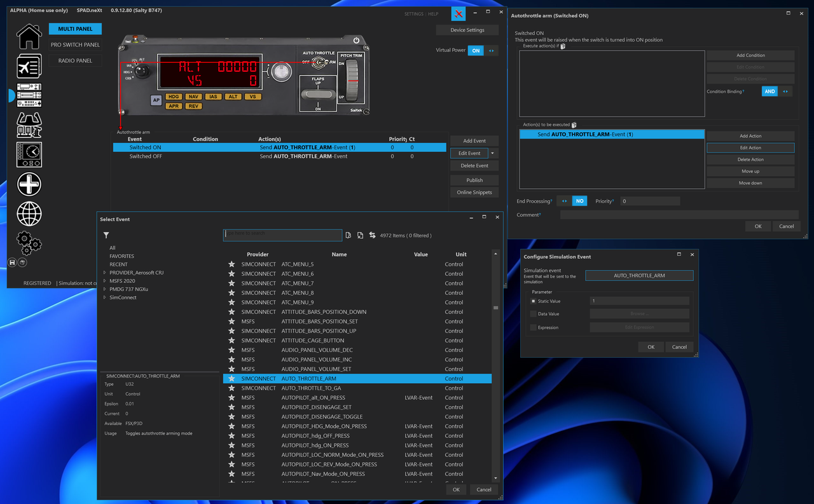
Task: Expand the PROVIDER_Aerosoft CRJ tree node
Action: click(104, 273)
